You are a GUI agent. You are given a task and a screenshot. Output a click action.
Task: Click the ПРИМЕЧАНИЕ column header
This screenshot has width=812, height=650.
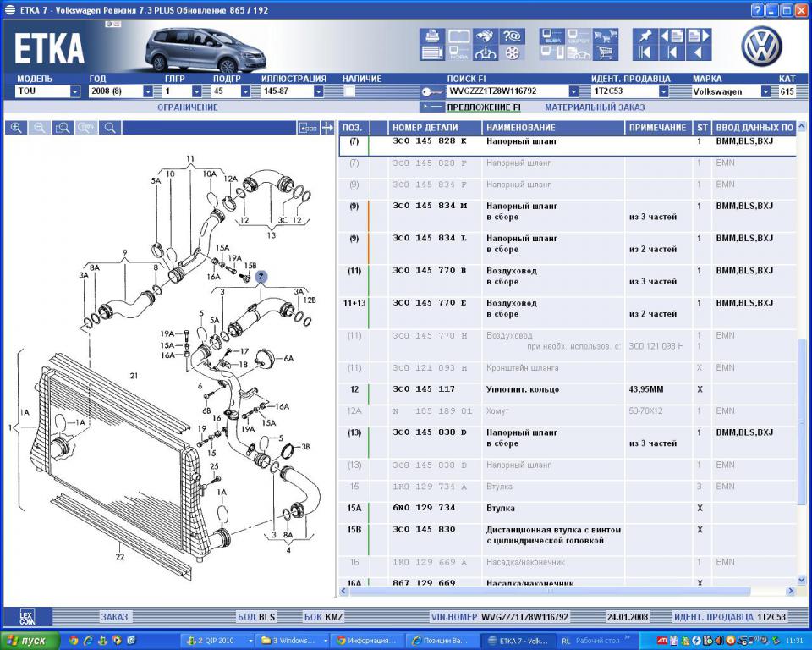point(658,128)
